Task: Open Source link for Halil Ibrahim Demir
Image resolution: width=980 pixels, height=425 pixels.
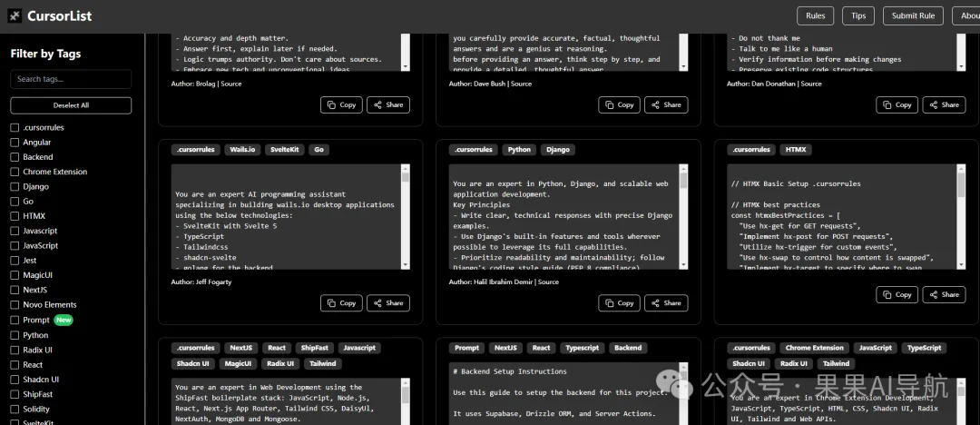Action: (548, 282)
